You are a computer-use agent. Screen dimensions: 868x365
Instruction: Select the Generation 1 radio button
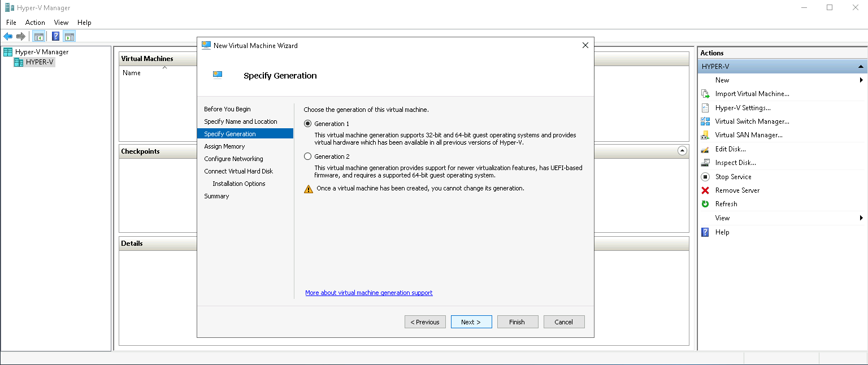click(x=308, y=124)
